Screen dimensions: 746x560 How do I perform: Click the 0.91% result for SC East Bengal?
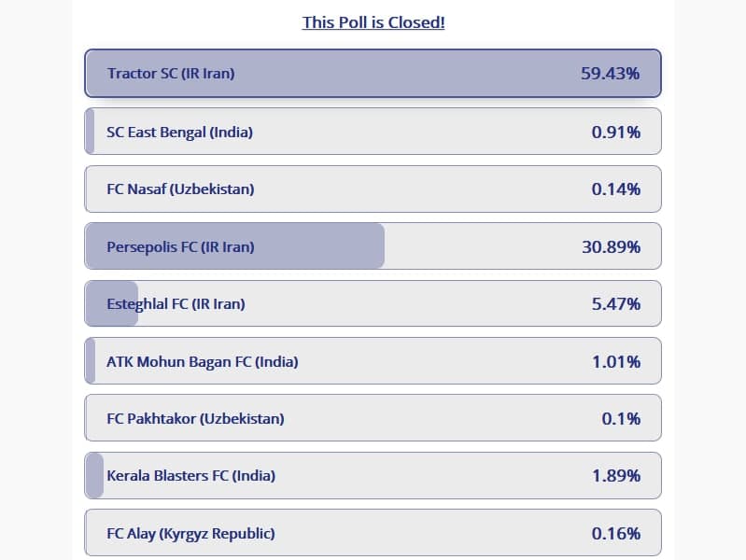(616, 132)
